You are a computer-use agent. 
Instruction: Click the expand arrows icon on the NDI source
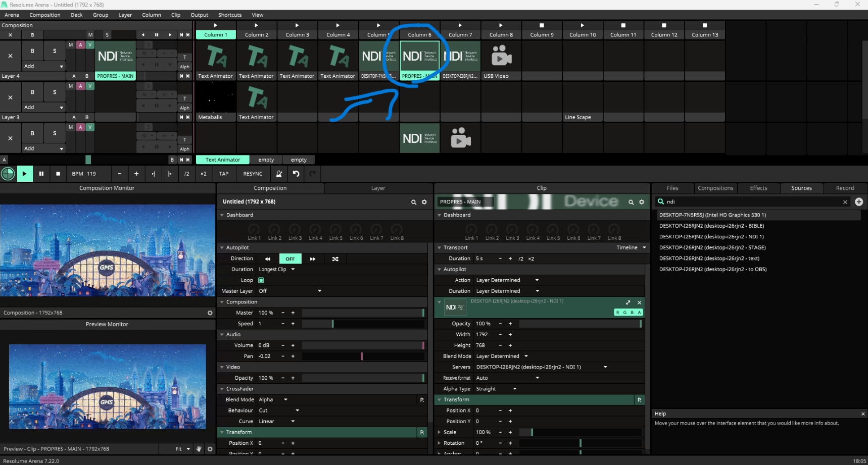(628, 302)
